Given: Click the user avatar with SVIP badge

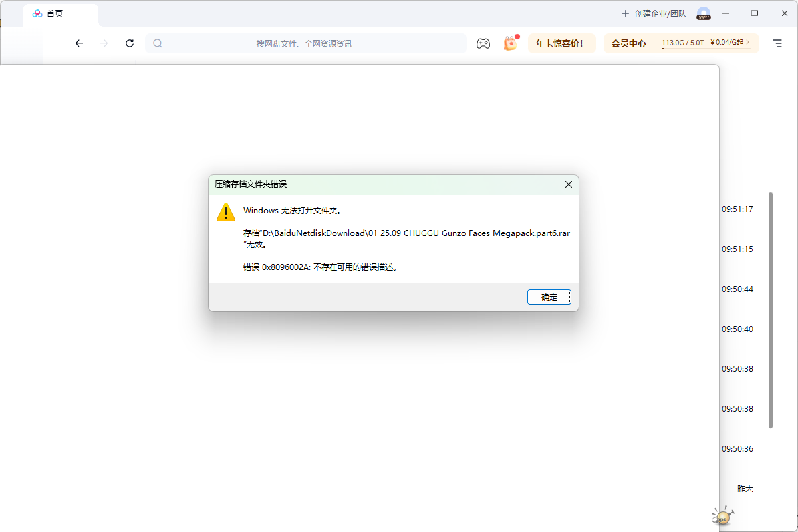Looking at the screenshot, I should 704,13.
